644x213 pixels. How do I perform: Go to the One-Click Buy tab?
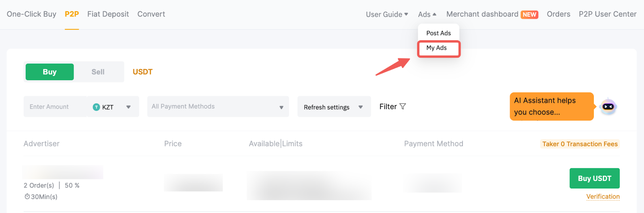[31, 14]
